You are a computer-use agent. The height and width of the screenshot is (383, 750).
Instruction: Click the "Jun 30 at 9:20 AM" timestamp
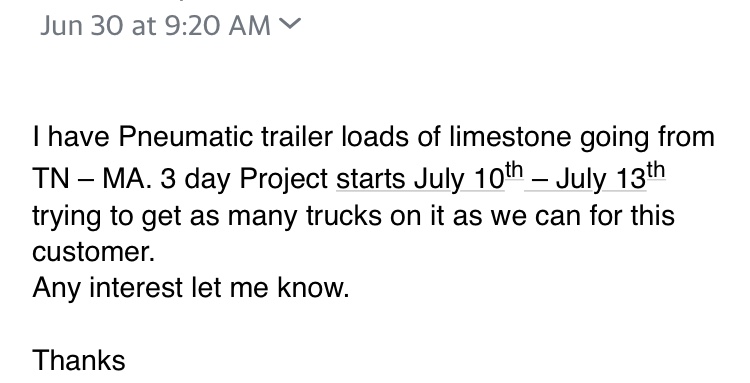click(155, 25)
